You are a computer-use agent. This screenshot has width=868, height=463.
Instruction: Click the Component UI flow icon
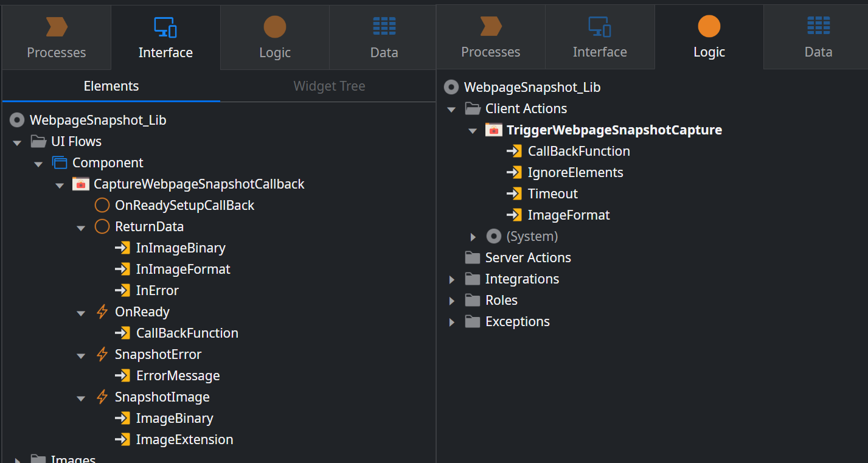pos(60,162)
